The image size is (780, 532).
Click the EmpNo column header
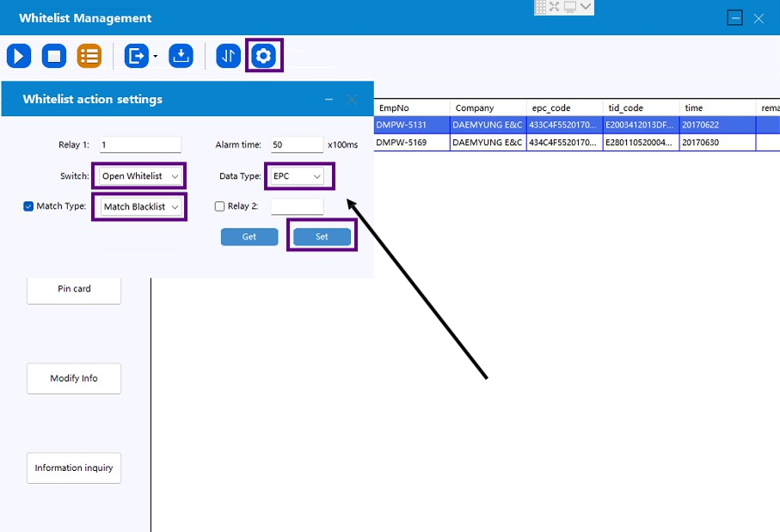click(x=412, y=108)
